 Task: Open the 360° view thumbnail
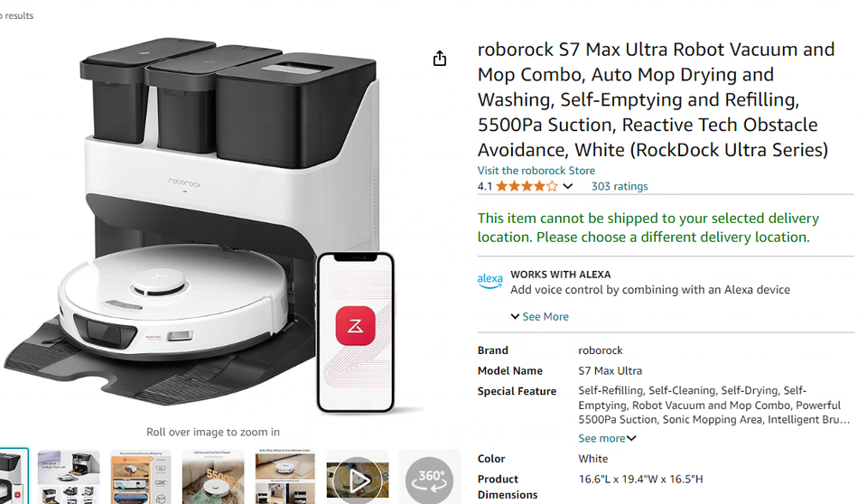pyautogui.click(x=429, y=477)
